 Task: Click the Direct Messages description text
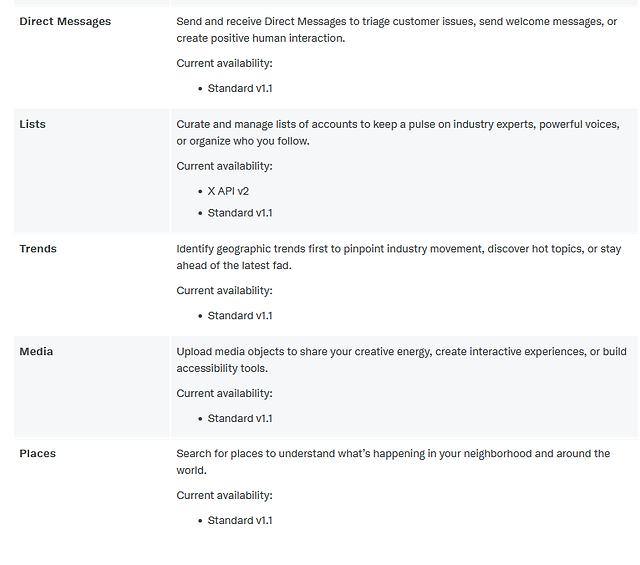point(397,30)
